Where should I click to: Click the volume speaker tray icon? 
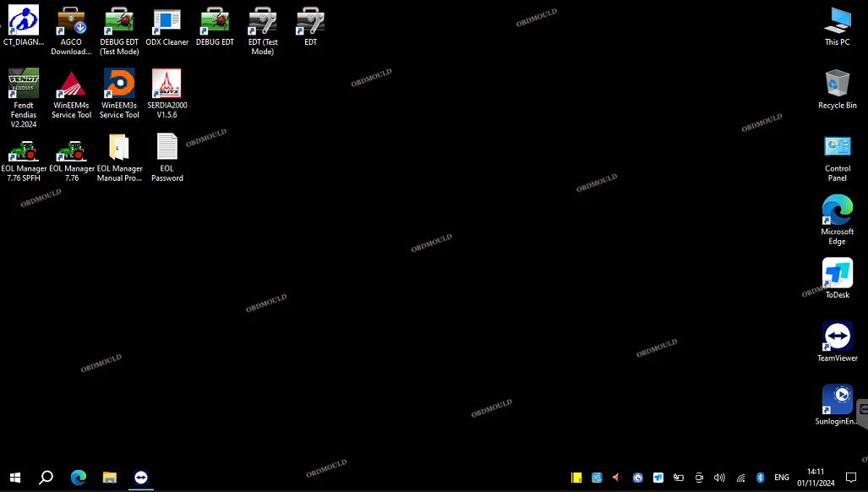(x=719, y=478)
